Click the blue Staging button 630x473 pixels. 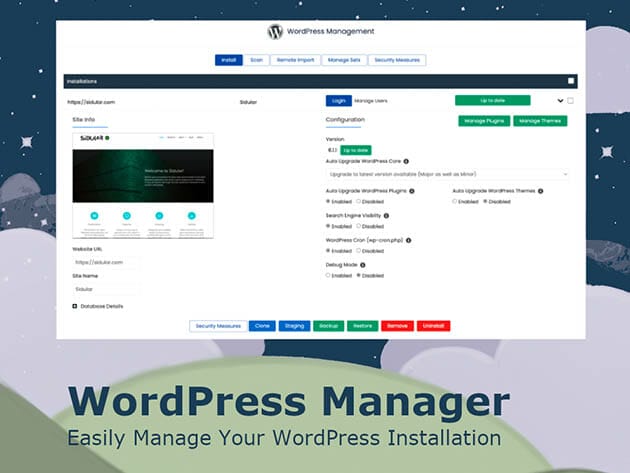click(x=295, y=326)
